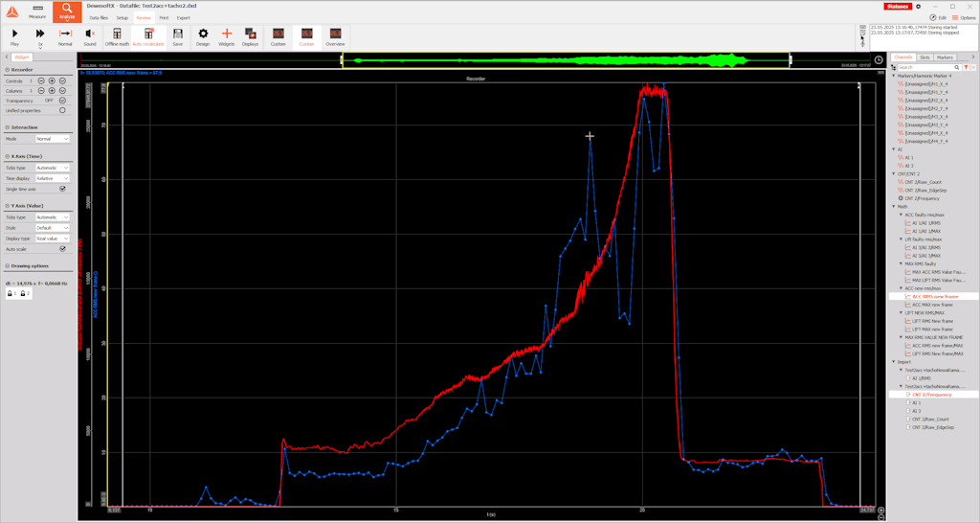Click the Options button

point(963,17)
